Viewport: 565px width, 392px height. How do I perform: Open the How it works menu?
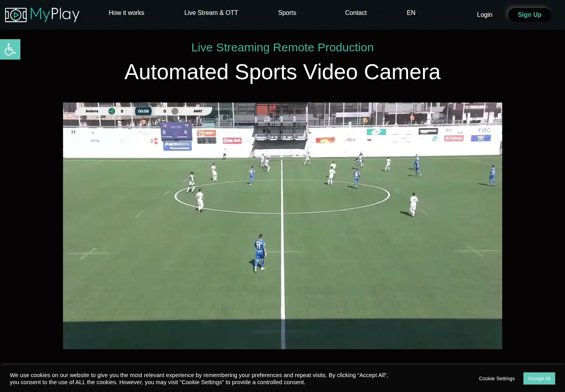[x=126, y=13]
